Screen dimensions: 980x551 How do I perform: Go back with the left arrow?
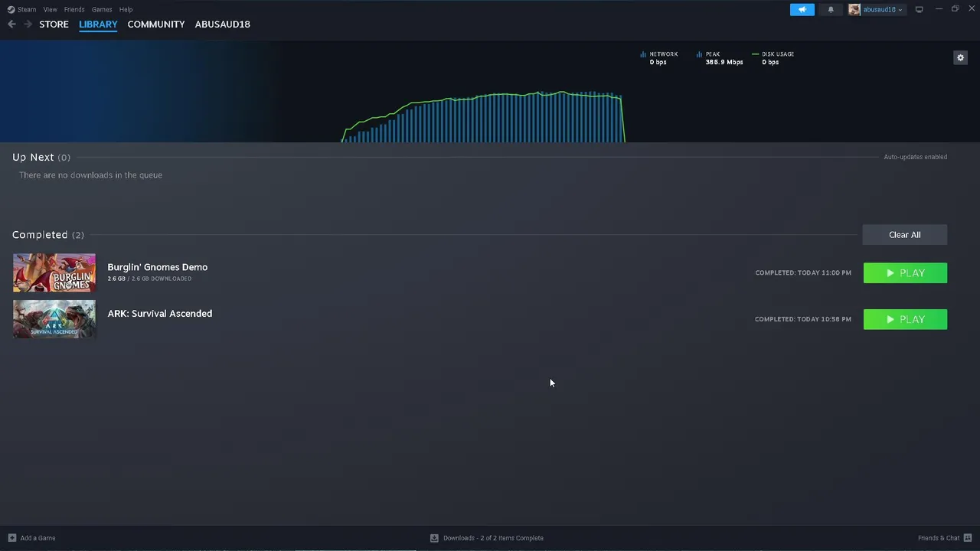tap(11, 24)
